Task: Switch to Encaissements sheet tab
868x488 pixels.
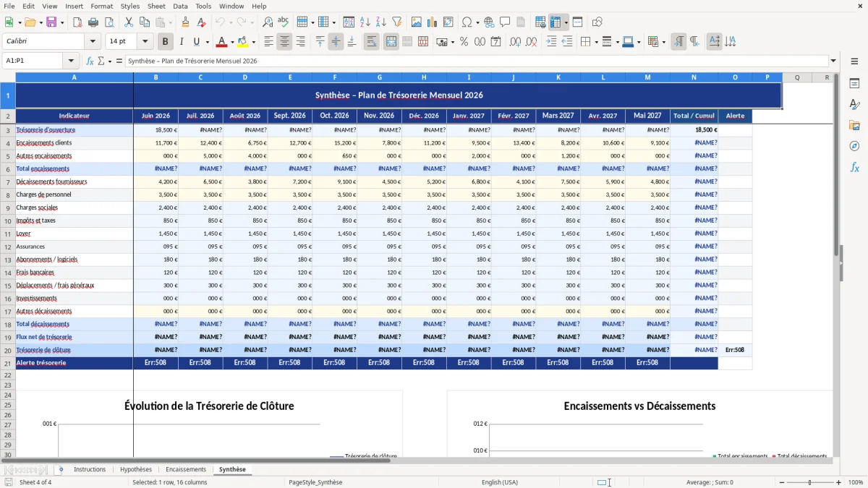Action: point(186,469)
